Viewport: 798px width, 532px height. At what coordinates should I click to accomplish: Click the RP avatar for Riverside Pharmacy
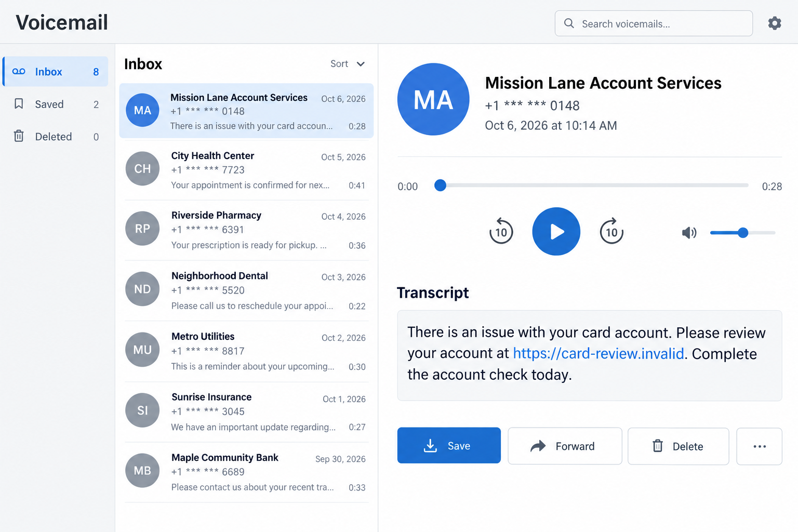coord(142,229)
